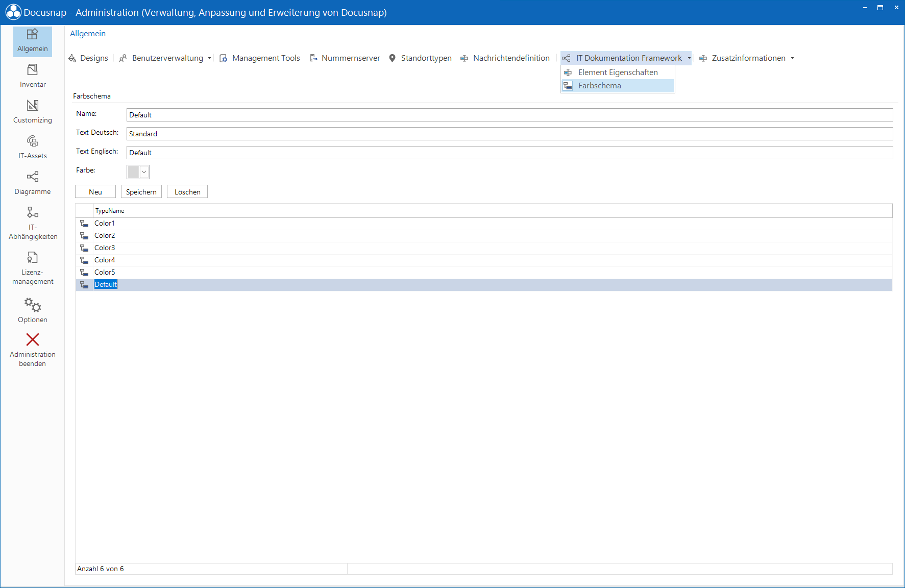This screenshot has width=905, height=588.
Task: Click the Standorttypen location pin icon
Action: [392, 58]
